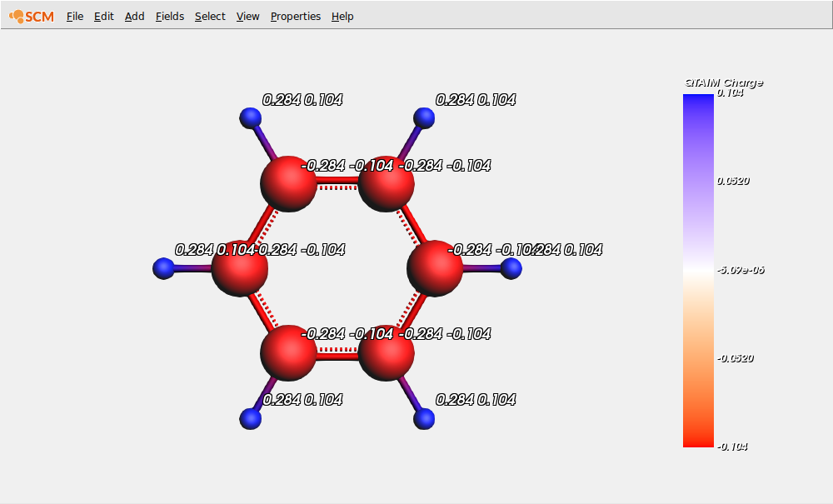Open the Fields menu
Image resolution: width=833 pixels, height=504 pixels.
pos(169,16)
